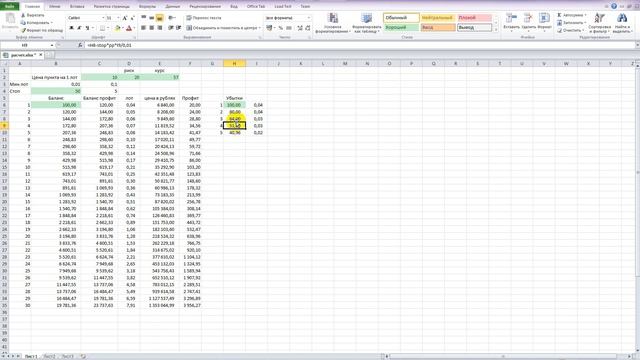
Task: Click the Percent Style icon
Action: 281,28
